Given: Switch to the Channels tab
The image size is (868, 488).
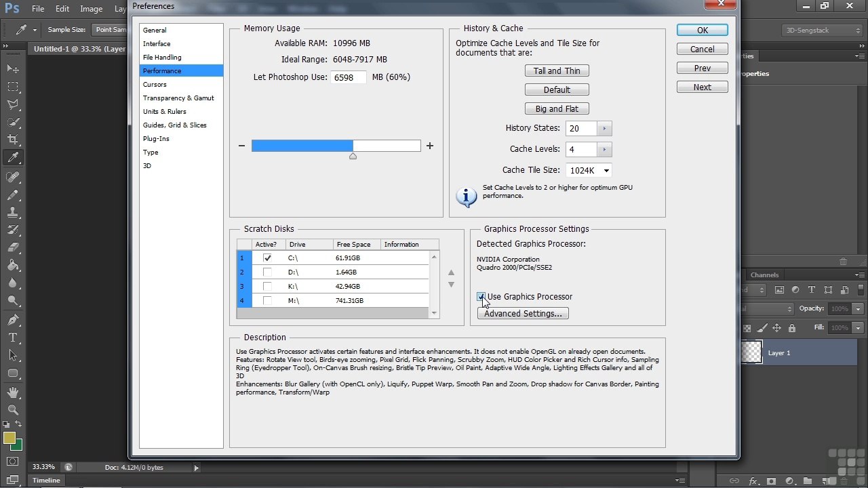Looking at the screenshot, I should (x=764, y=275).
